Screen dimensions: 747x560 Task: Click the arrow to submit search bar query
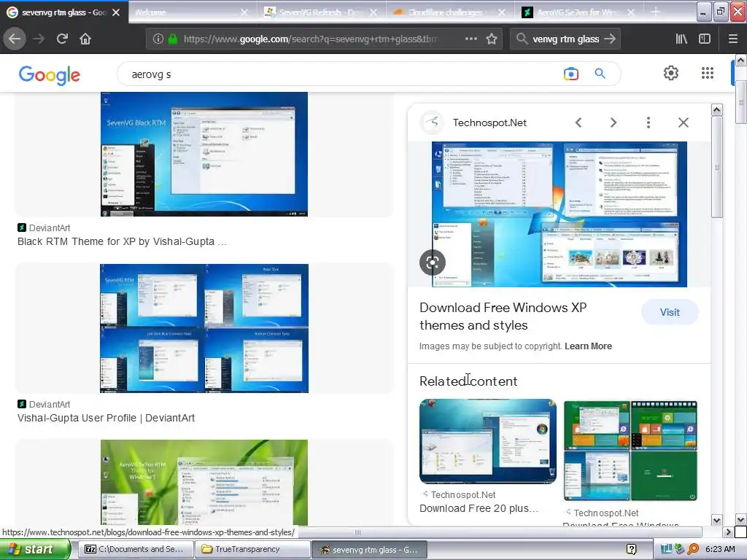[610, 39]
